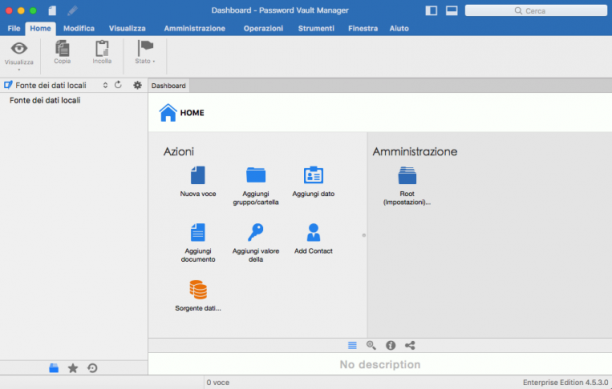Viewport: 612px width, 389px height.
Task: Open the data source selector dropdown
Action: coord(105,85)
